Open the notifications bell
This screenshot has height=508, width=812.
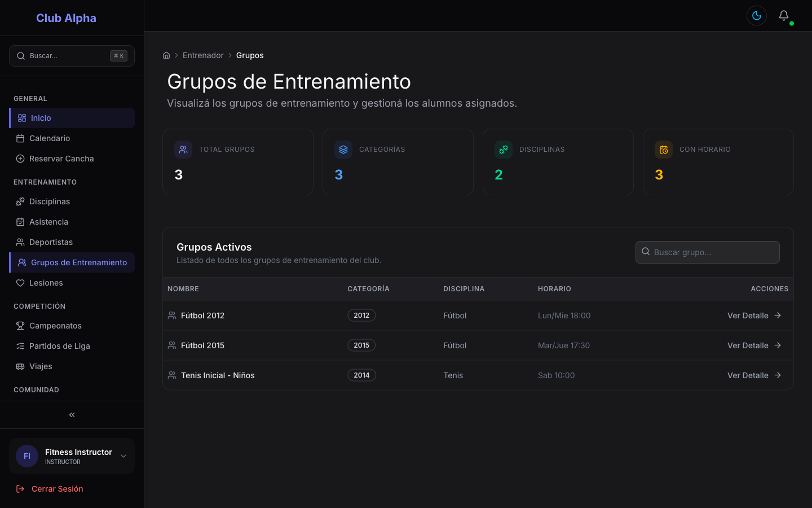pos(784,16)
